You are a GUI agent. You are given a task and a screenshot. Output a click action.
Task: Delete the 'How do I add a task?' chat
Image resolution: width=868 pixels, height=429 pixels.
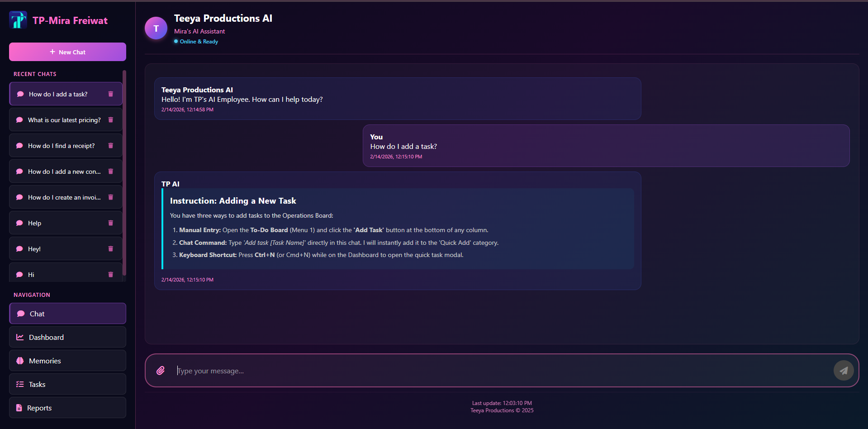(111, 94)
